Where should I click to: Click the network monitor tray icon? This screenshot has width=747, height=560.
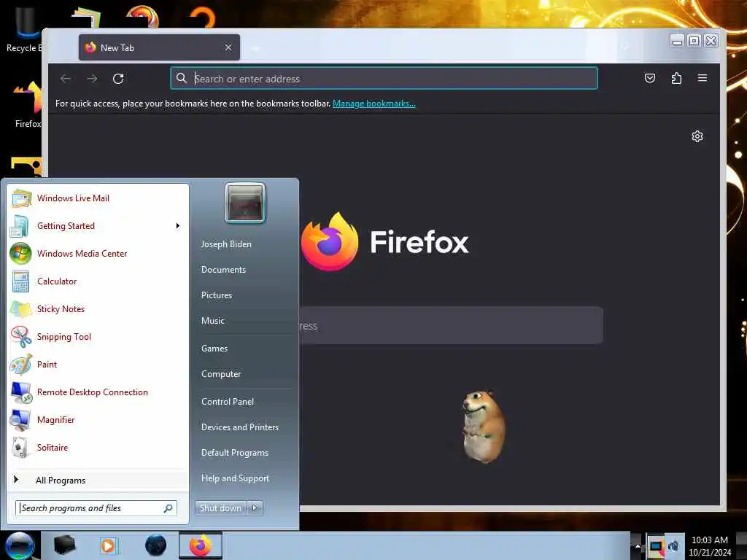tap(656, 545)
